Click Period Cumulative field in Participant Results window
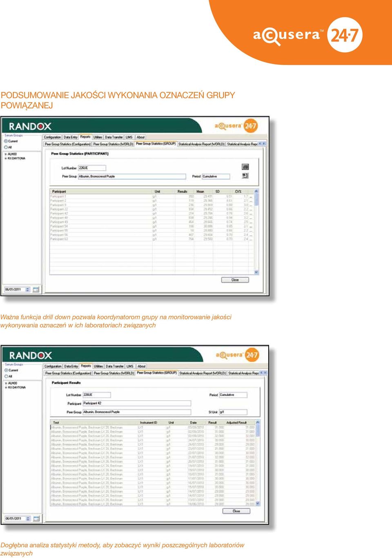The height and width of the screenshot is (558, 392). (233, 395)
